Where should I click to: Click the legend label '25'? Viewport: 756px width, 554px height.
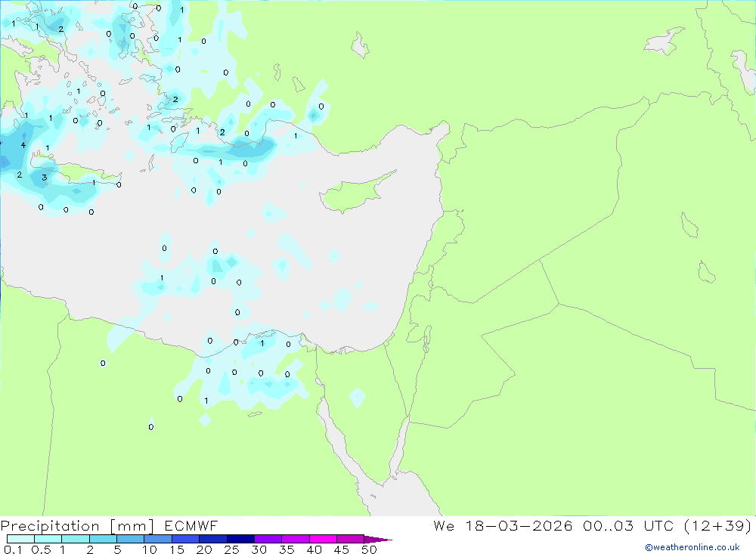232,549
